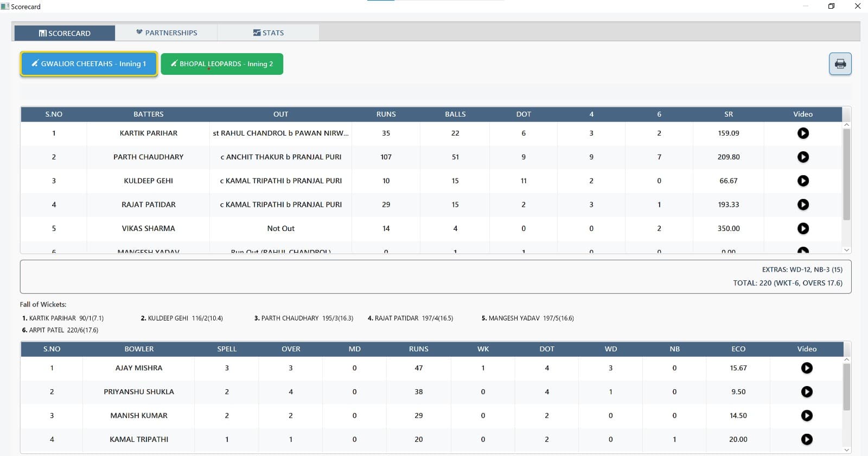Select KAMAL TRIPATHI bowler cell
The height and width of the screenshot is (456, 868).
pos(139,439)
